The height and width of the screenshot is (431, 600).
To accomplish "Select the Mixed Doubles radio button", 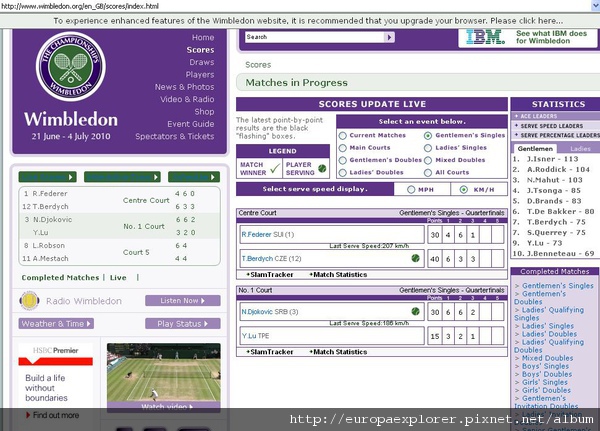I will coord(428,160).
